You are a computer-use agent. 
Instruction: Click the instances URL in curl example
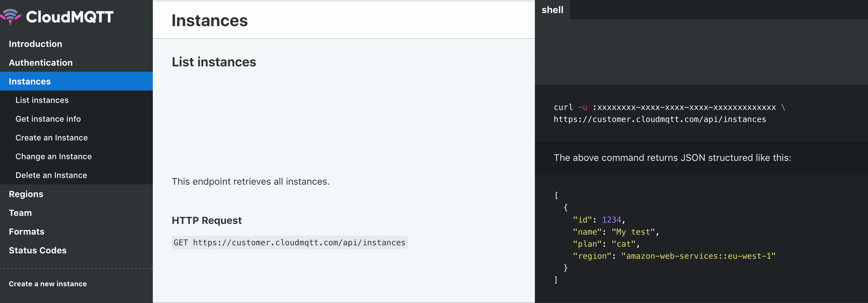click(x=660, y=119)
